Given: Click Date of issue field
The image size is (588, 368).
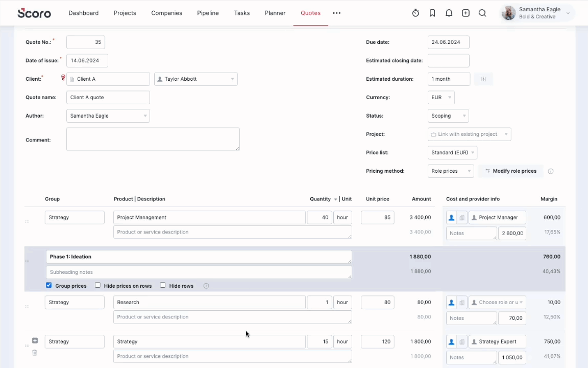Looking at the screenshot, I should [x=87, y=60].
